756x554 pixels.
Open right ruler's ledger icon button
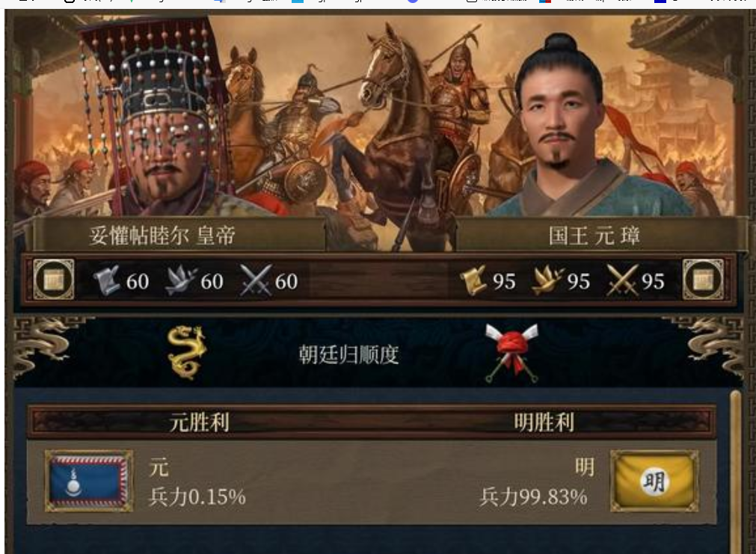(x=703, y=280)
